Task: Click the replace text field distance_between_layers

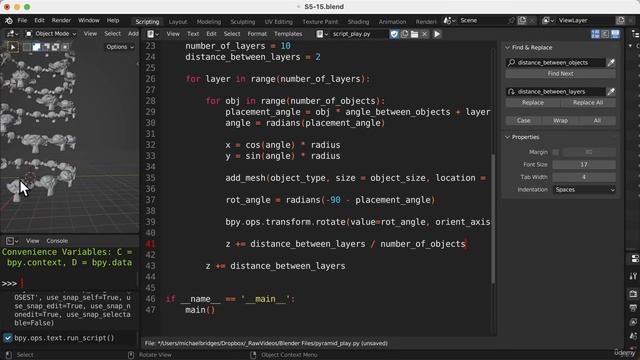Action: click(556, 91)
